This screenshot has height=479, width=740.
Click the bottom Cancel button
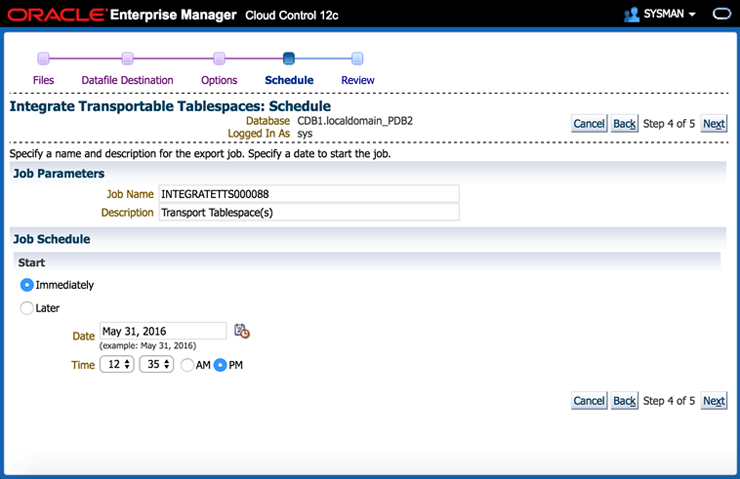coord(589,401)
